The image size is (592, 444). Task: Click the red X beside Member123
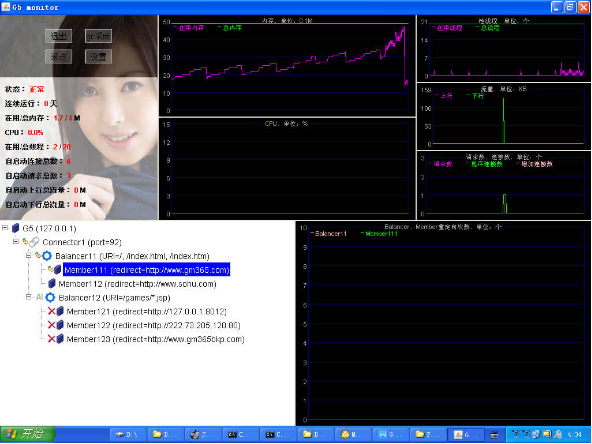point(51,339)
